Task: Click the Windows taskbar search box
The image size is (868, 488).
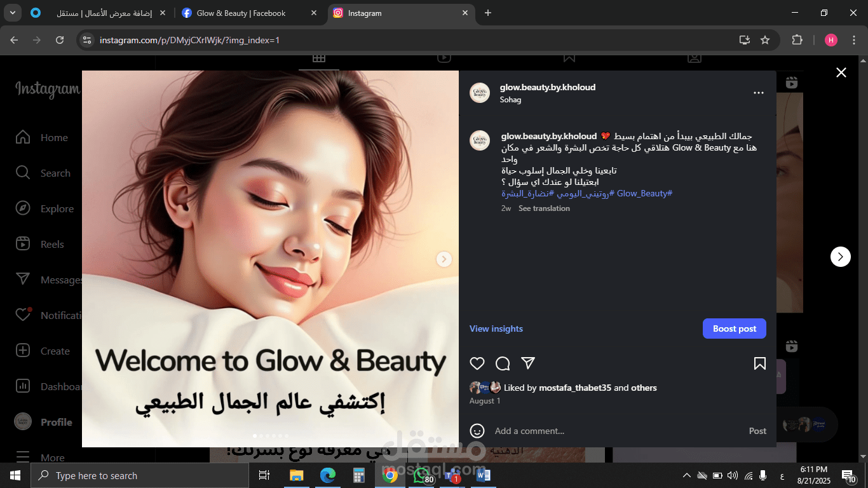Action: 140,475
